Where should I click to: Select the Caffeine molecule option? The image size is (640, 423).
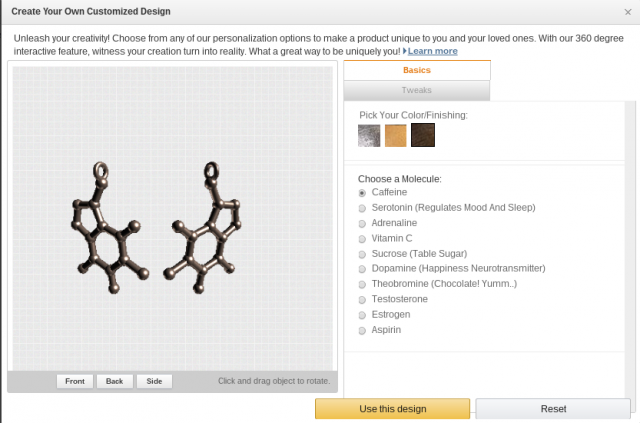pos(362,192)
